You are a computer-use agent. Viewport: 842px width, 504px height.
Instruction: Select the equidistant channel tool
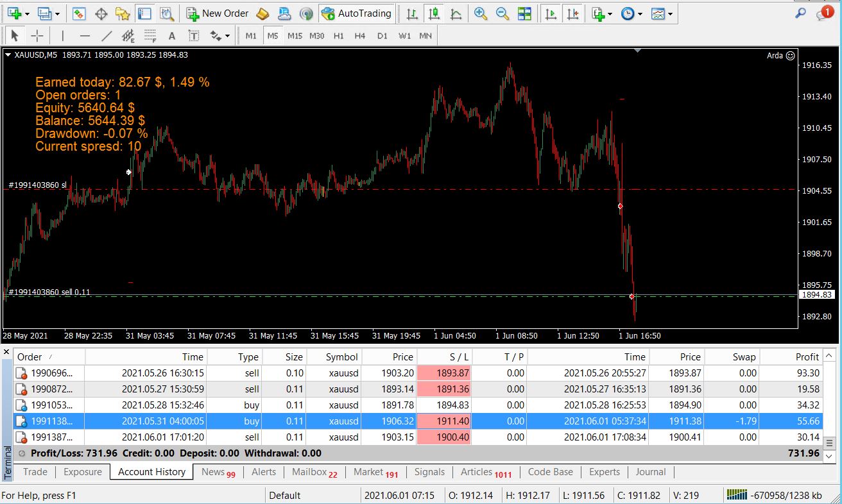(128, 36)
